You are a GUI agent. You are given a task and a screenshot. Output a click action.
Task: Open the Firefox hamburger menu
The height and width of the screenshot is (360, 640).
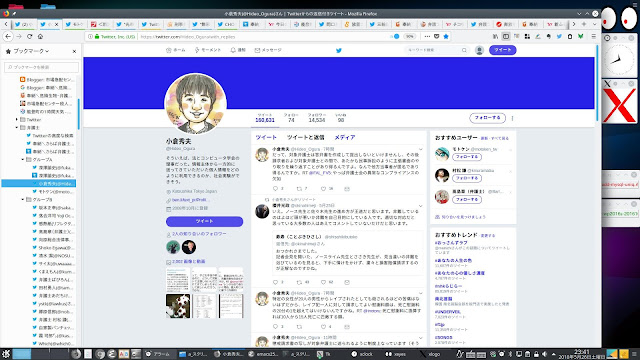pos(593,36)
